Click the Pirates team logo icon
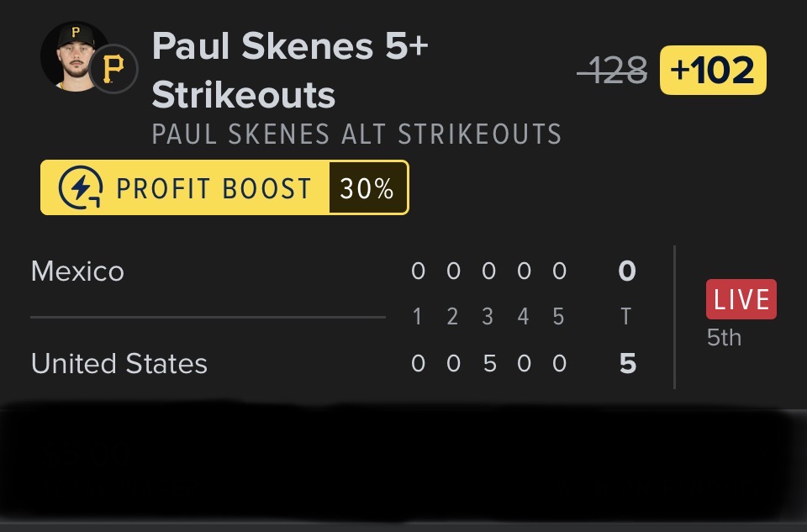The image size is (807, 532). (x=113, y=70)
